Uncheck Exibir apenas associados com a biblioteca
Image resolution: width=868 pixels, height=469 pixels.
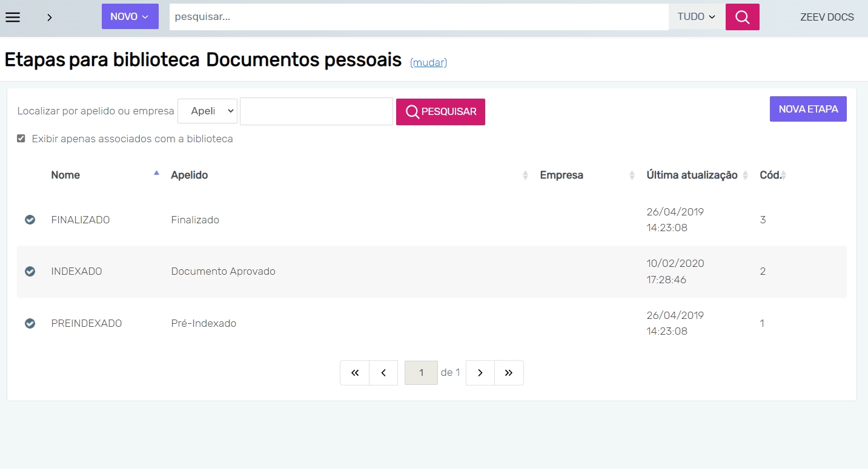(21, 139)
